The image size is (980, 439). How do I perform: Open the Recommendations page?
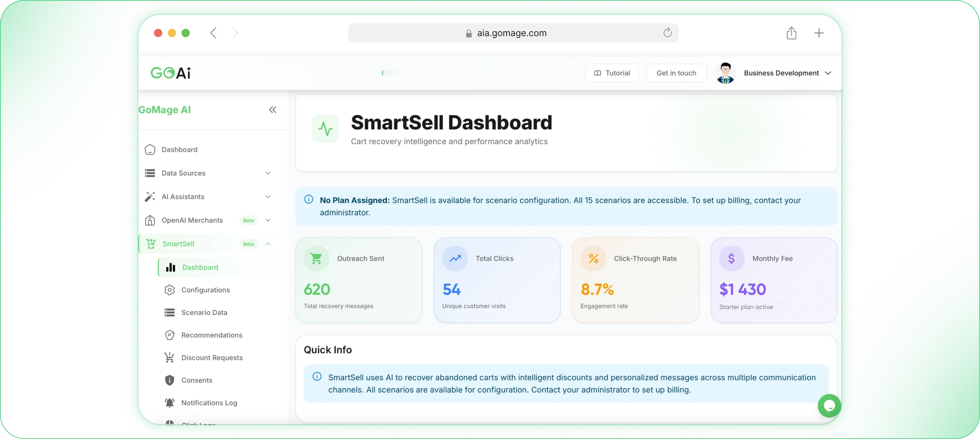[x=217, y=335]
